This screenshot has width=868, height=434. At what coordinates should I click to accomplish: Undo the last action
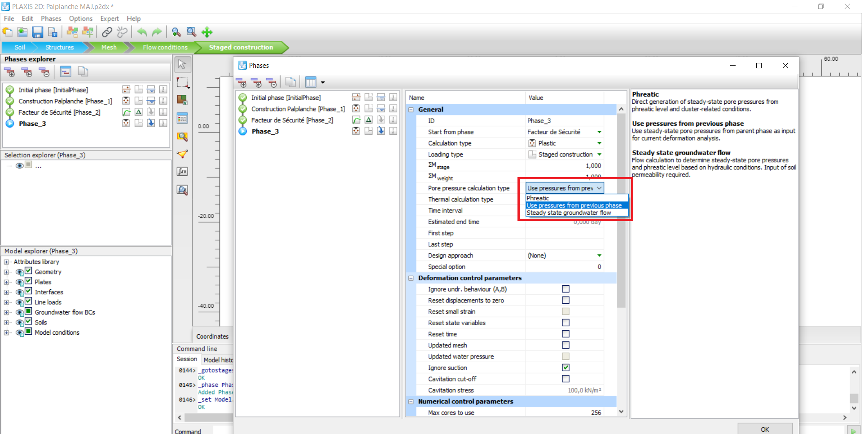pyautogui.click(x=142, y=32)
